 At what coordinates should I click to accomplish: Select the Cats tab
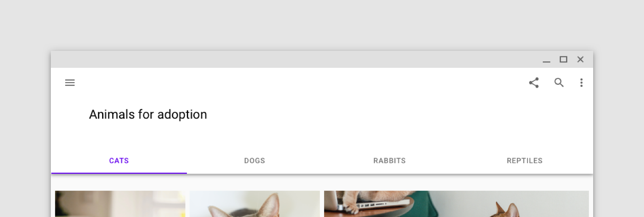pyautogui.click(x=119, y=161)
